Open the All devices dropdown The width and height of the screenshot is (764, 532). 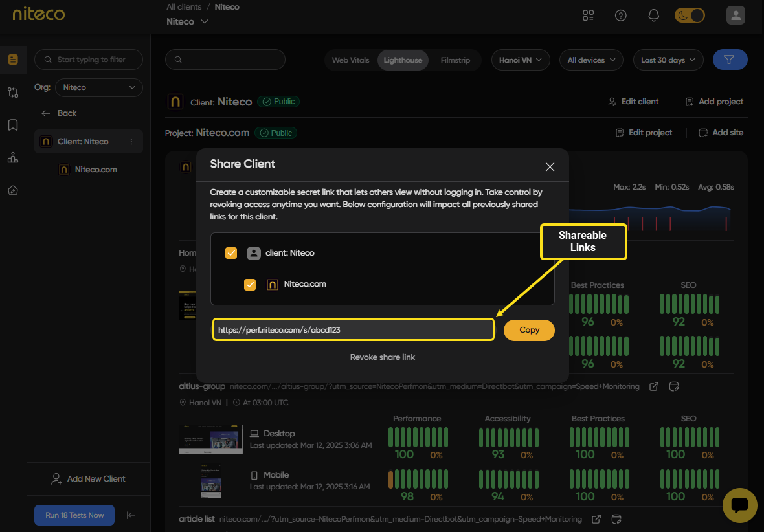[591, 60]
